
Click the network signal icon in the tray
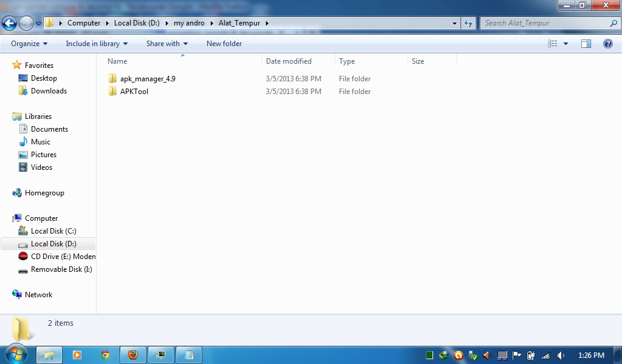point(547,355)
